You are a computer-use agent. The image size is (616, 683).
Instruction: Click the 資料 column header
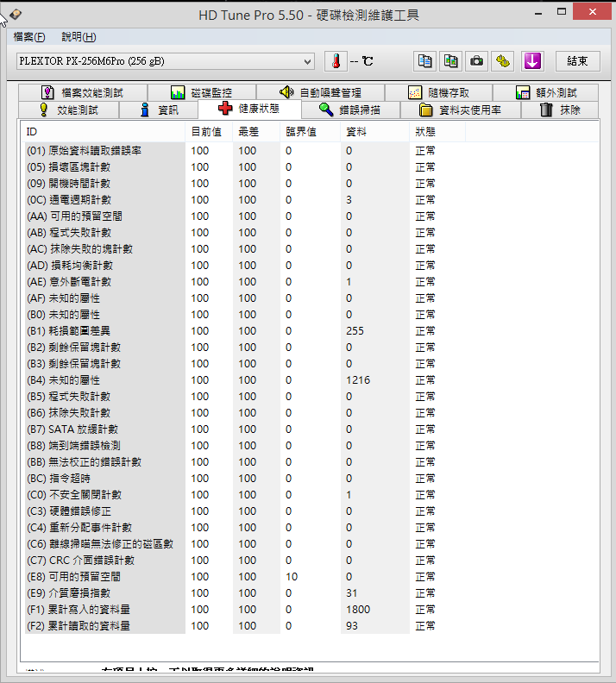pos(355,132)
